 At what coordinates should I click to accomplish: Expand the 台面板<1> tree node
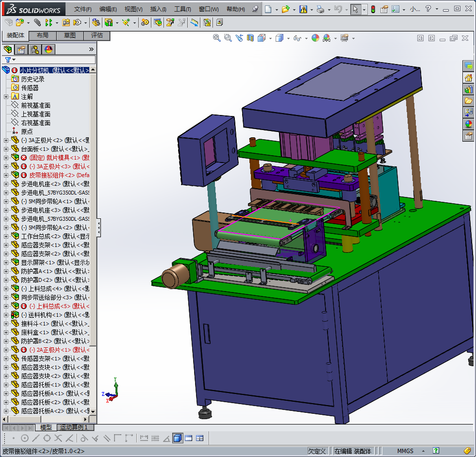click(x=6, y=149)
